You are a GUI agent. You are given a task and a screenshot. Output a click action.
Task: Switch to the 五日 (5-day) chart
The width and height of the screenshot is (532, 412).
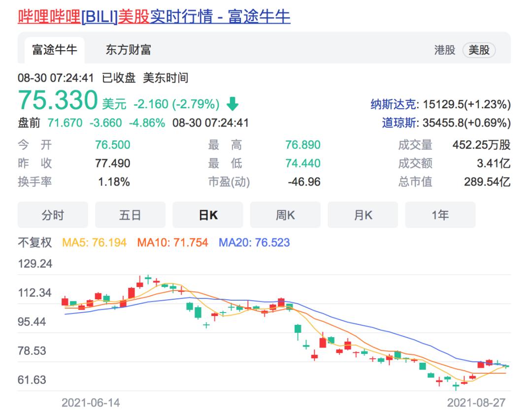[130, 215]
